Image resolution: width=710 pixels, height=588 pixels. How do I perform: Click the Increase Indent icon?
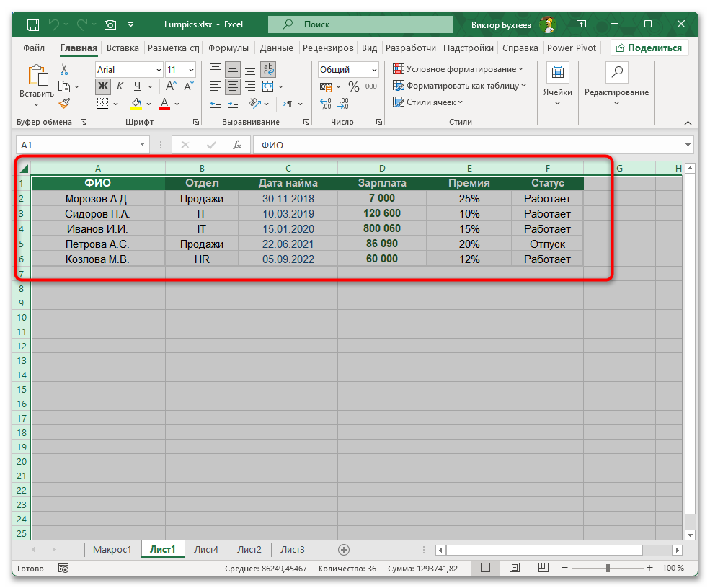(232, 103)
